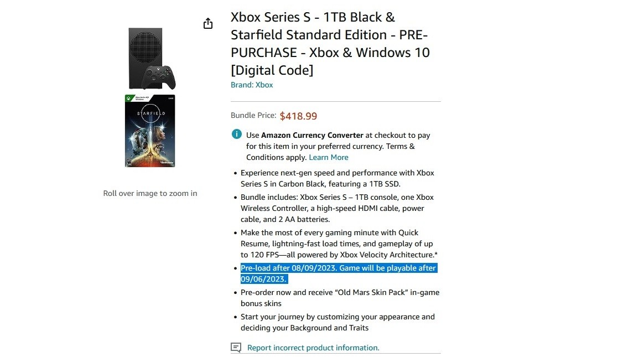Click the Xbox Series S product title
This screenshot has width=644, height=357.
click(x=330, y=44)
